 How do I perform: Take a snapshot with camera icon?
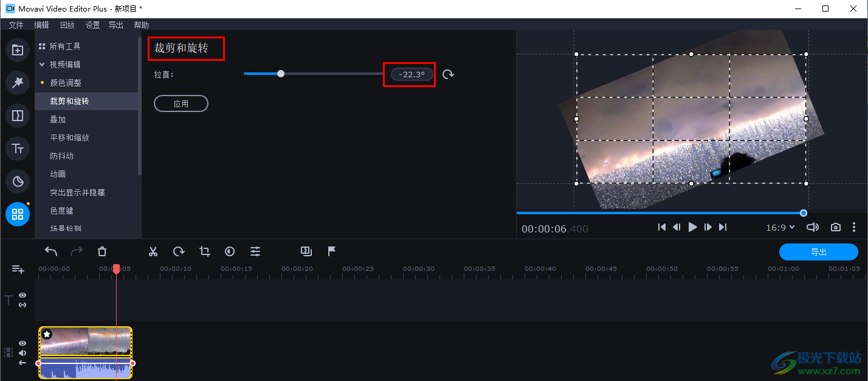pyautogui.click(x=836, y=227)
